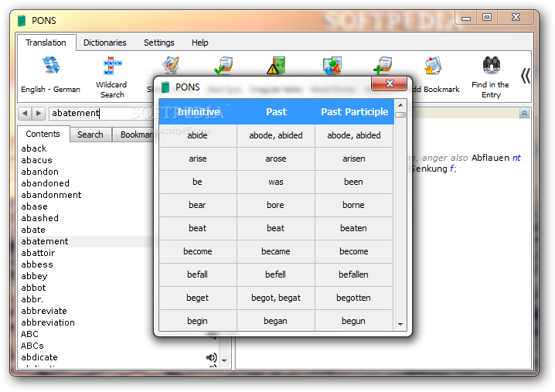Switch to the Search tab
The width and height of the screenshot is (555, 392).
pyautogui.click(x=90, y=135)
